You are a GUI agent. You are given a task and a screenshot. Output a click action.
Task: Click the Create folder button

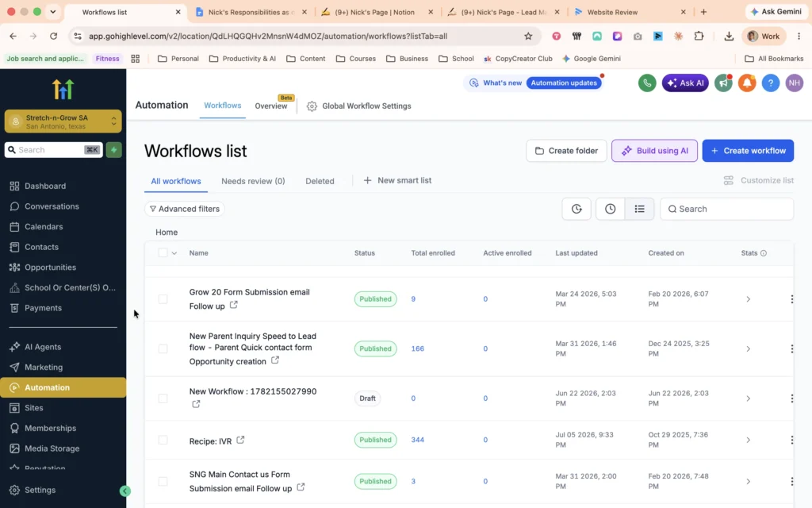click(566, 151)
